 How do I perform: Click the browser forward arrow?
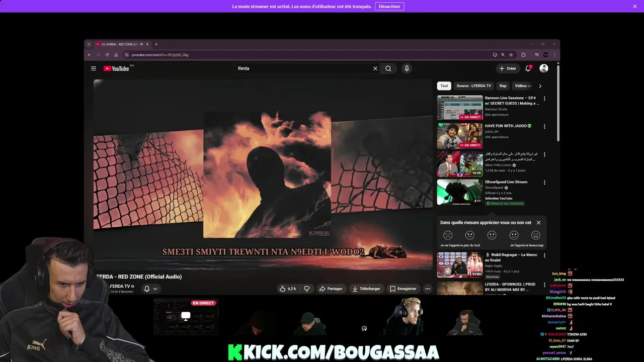click(98, 55)
